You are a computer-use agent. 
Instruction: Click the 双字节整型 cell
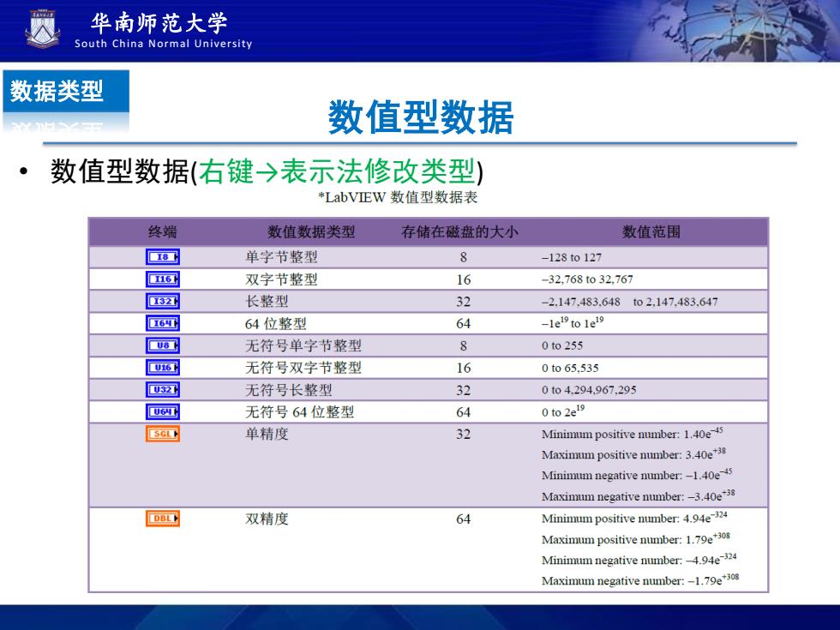281,279
